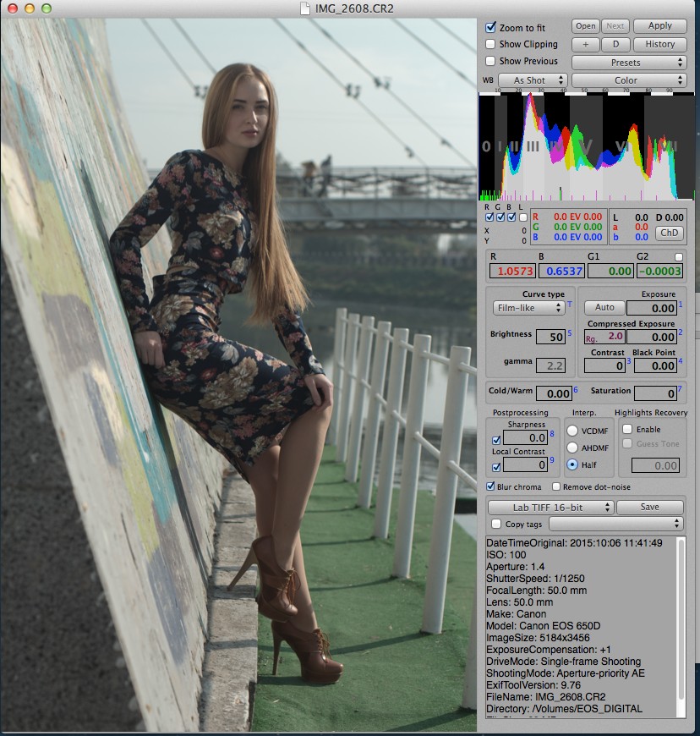Check the L histogram channel checkbox
The height and width of the screenshot is (736, 700).
pyautogui.click(x=522, y=217)
